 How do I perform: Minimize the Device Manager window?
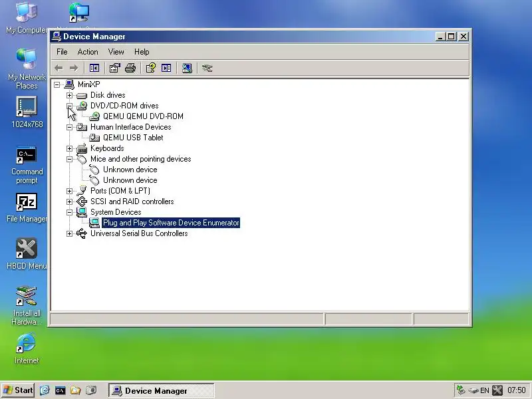(440, 37)
